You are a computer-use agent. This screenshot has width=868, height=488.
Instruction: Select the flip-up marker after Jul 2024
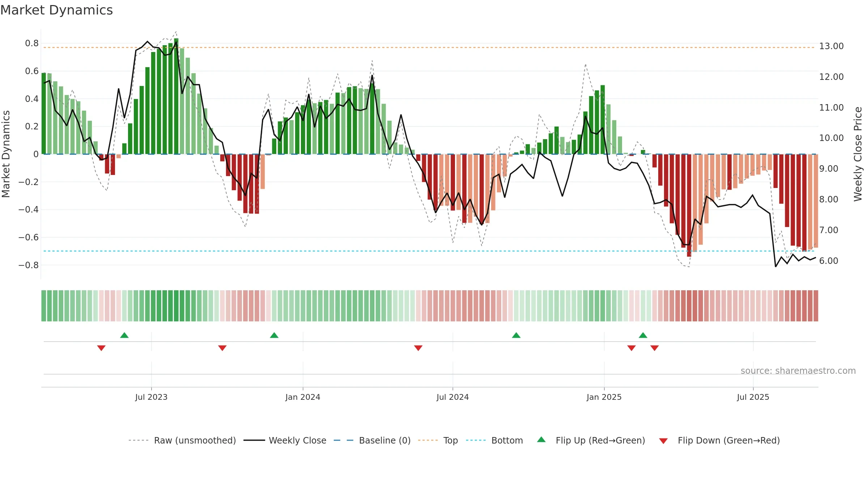516,335
